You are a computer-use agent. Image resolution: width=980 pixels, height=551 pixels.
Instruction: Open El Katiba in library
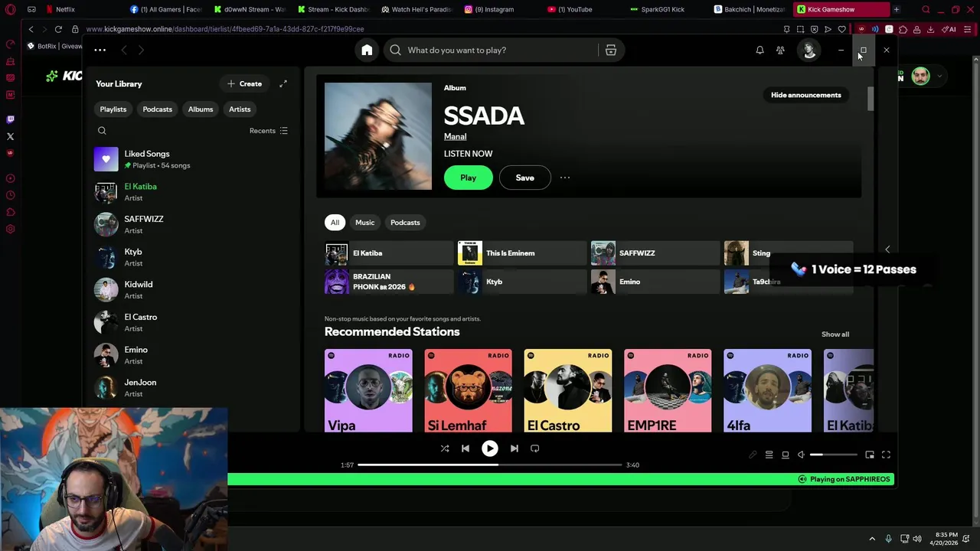coord(191,192)
